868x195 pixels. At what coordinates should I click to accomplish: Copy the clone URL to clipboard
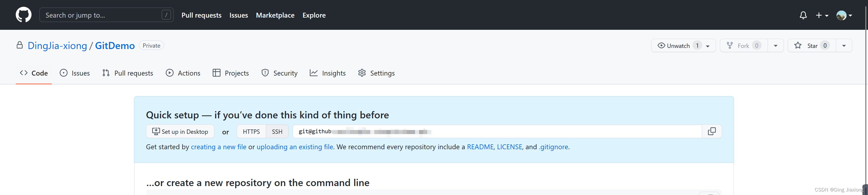pos(712,131)
